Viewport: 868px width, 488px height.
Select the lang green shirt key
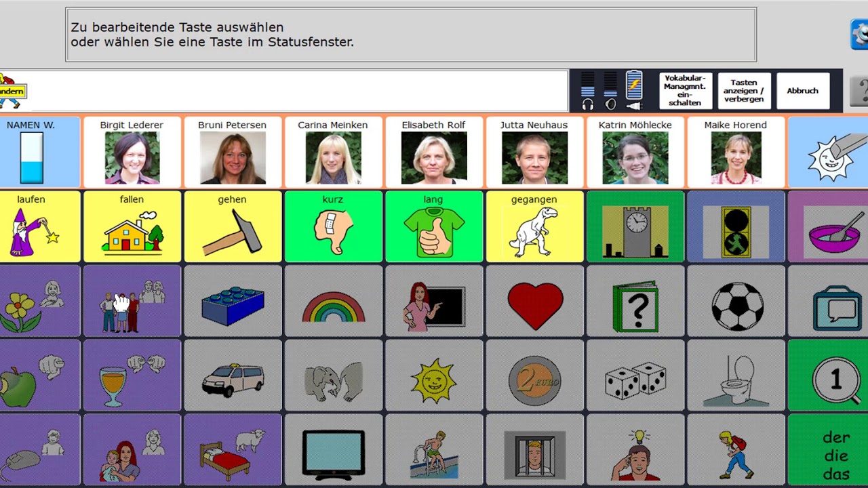click(x=434, y=226)
